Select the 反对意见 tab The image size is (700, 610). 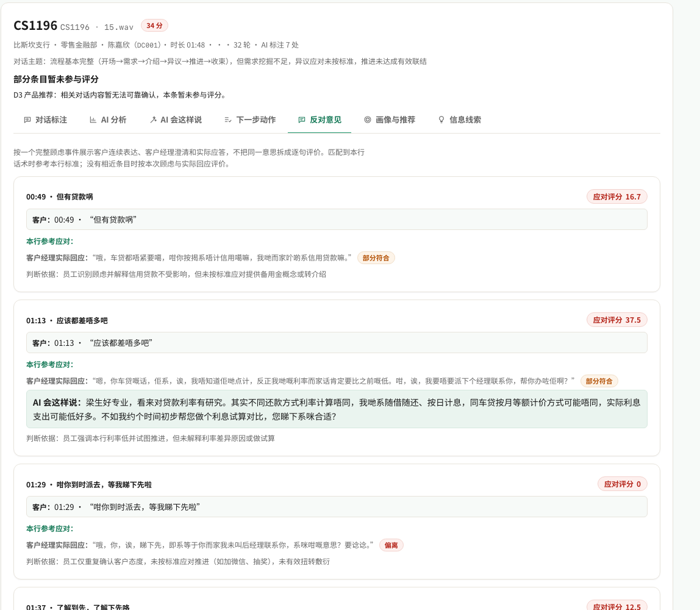[x=320, y=120]
